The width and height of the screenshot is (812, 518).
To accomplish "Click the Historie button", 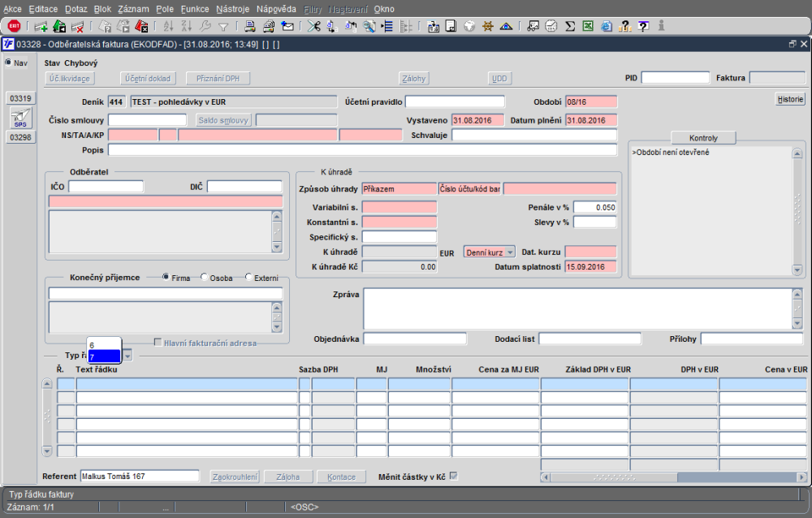I will (x=790, y=100).
